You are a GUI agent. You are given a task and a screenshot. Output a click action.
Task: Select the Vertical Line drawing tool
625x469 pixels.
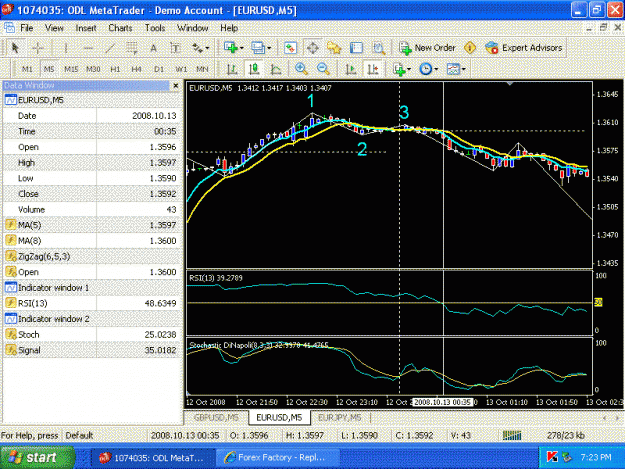pos(66,48)
